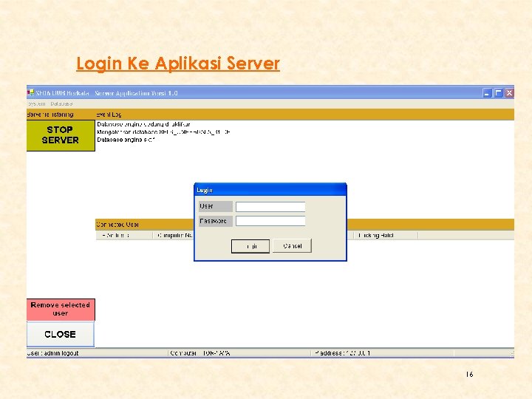Click the CLOSE button at the bottom left
This screenshot has width=532, height=399.
[61, 335]
